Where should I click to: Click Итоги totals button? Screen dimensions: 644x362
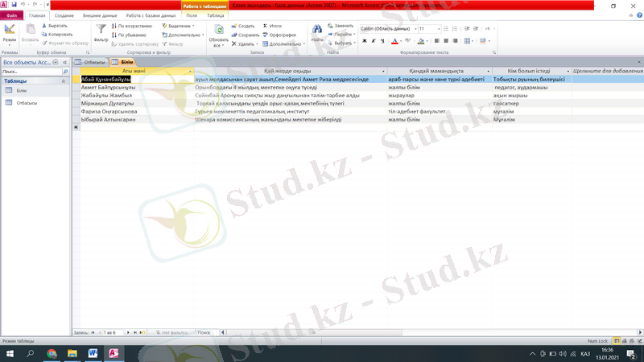[272, 26]
